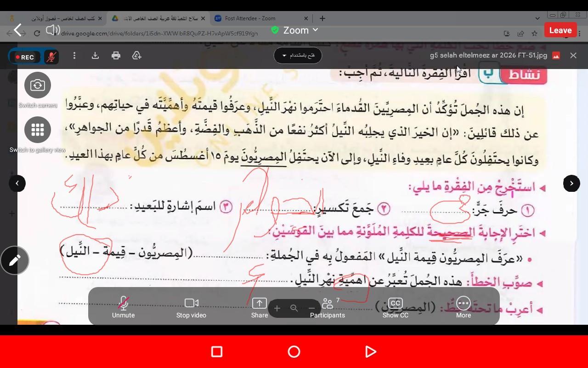Viewport: 588px width, 368px height.
Task: Open a new browser tab
Action: click(322, 18)
